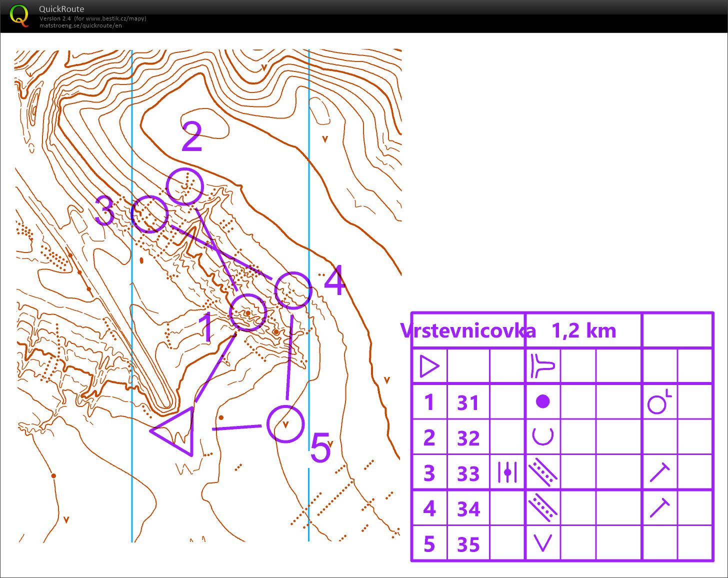
Task: Click the solid dot symbol for control 31
Action: [x=542, y=401]
